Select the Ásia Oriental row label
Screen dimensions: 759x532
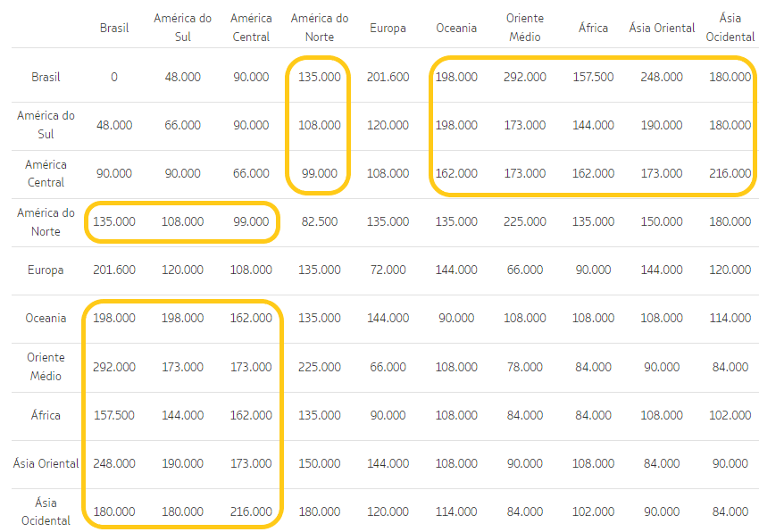[44, 463]
